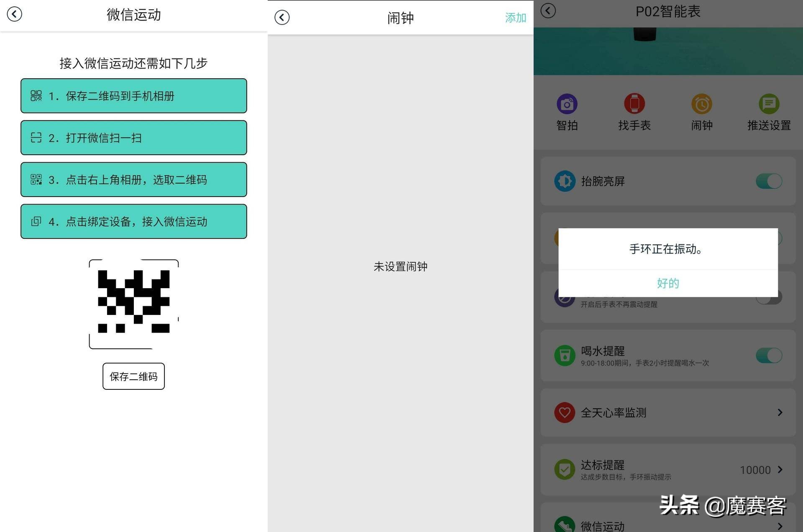Image resolution: width=803 pixels, height=532 pixels.
Task: Select step 1 保存二维码到手机相册 bar
Action: pos(133,96)
